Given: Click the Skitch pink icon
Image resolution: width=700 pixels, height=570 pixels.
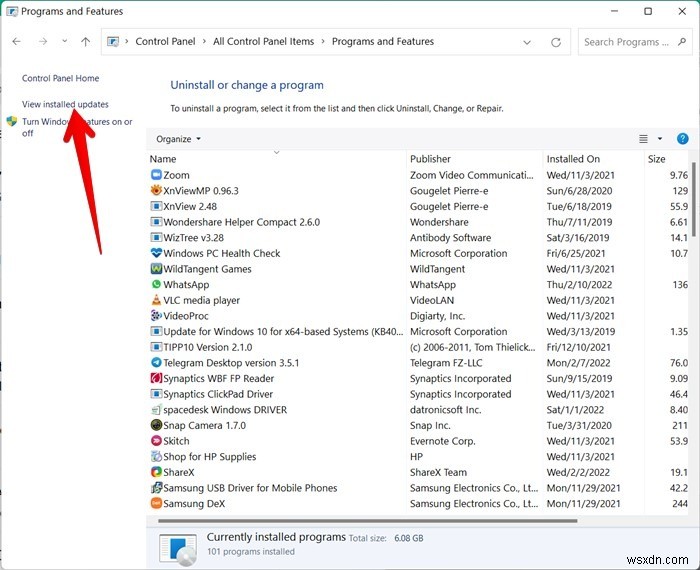Looking at the screenshot, I should pos(156,441).
